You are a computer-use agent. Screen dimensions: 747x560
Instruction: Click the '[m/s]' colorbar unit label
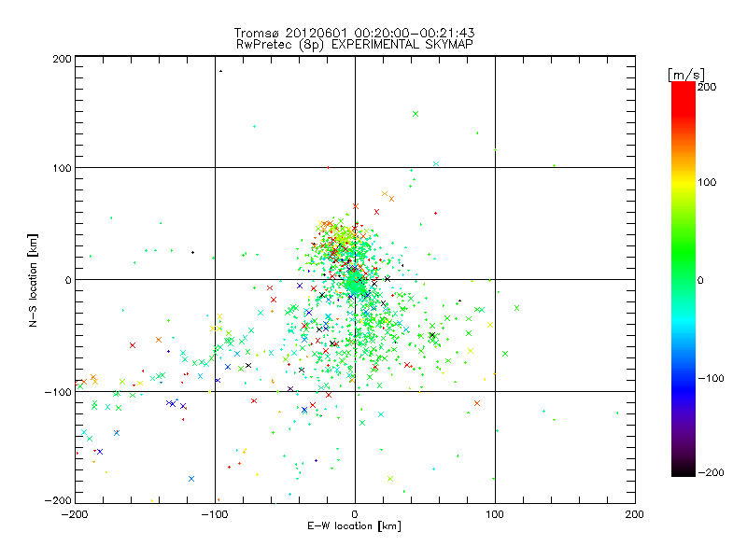685,75
